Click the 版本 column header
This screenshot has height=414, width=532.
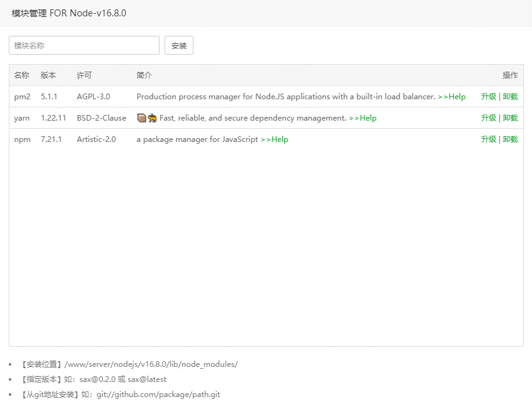pos(48,75)
